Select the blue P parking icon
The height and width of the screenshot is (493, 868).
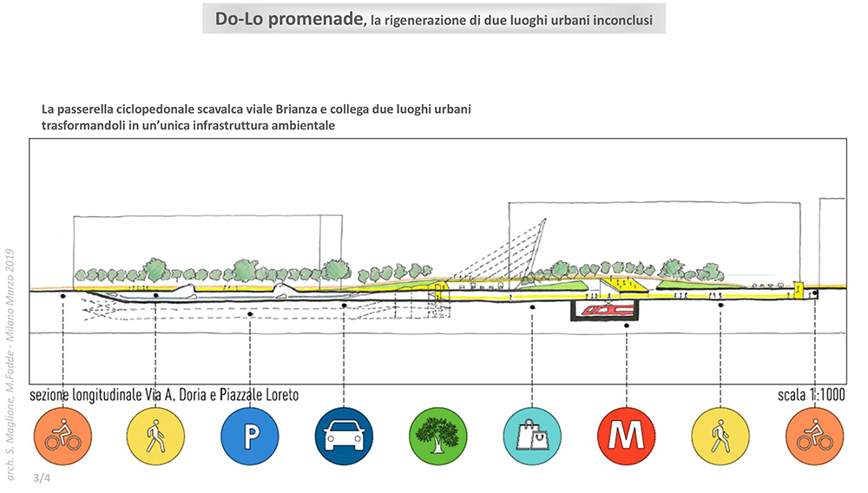tap(250, 436)
